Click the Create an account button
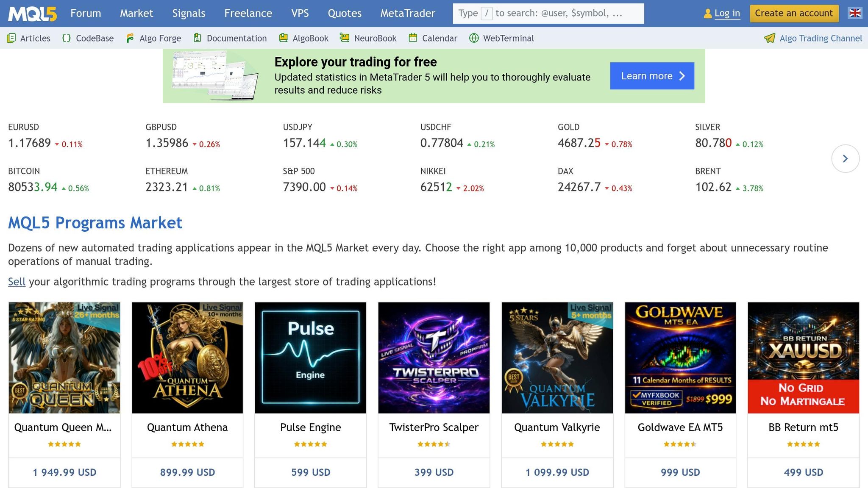The height and width of the screenshot is (488, 868). (x=794, y=14)
